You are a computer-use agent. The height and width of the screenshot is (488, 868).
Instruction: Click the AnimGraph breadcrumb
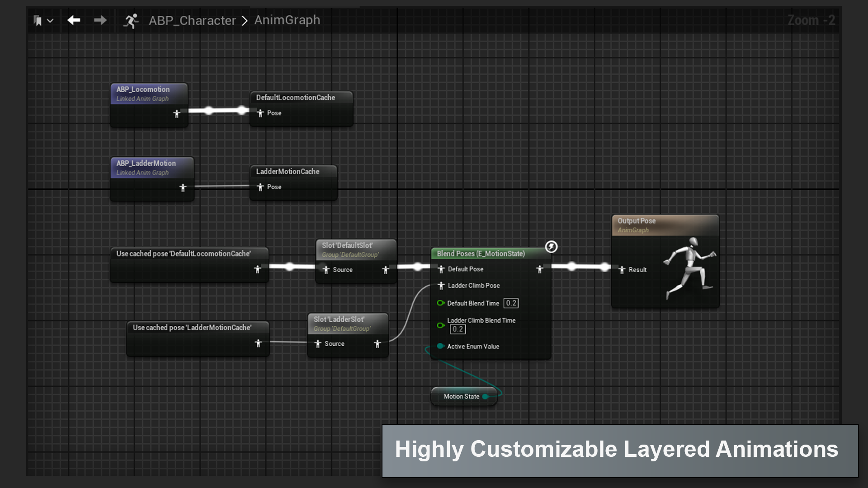[x=287, y=20]
